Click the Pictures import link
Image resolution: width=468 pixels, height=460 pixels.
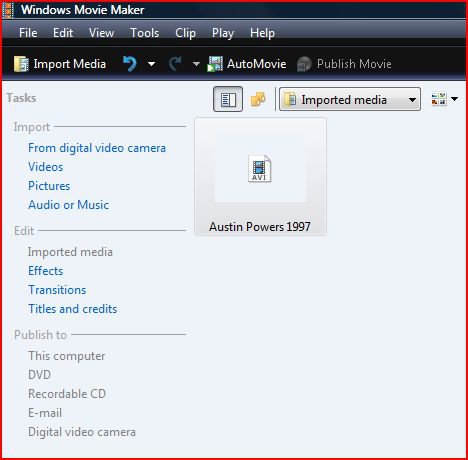pos(49,186)
